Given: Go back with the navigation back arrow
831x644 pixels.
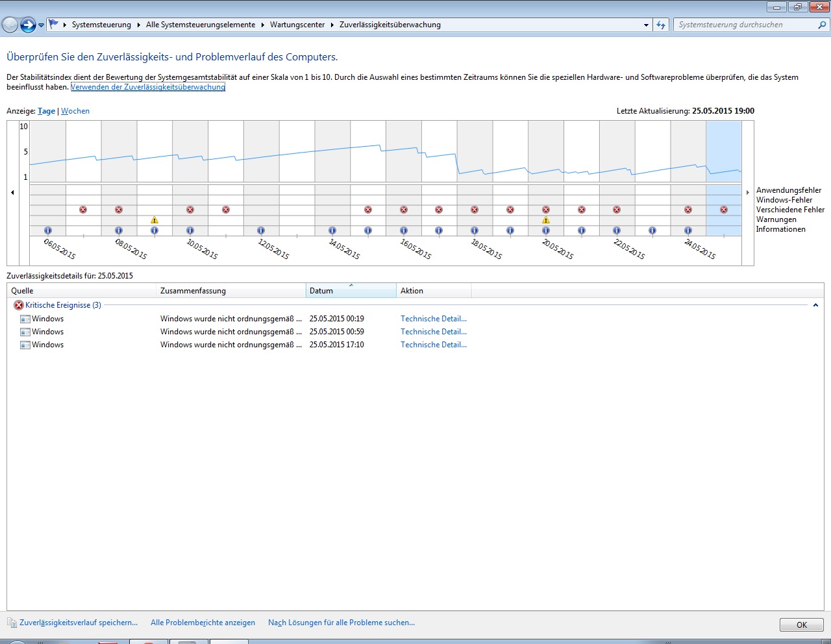Looking at the screenshot, I should point(10,25).
